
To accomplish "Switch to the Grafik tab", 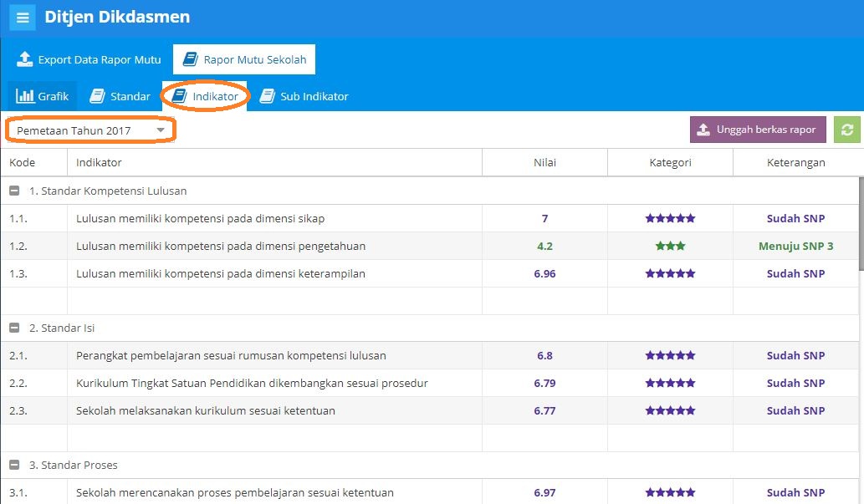I will (43, 96).
